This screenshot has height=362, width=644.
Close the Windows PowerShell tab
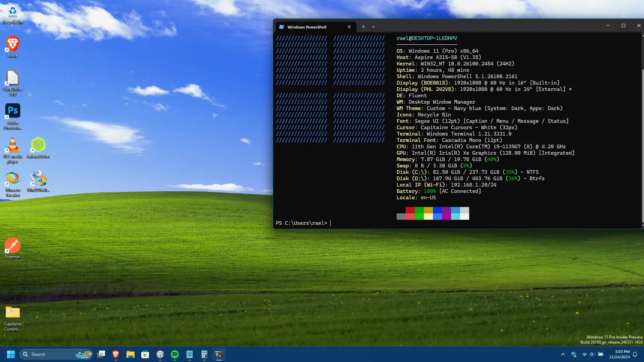(x=349, y=27)
